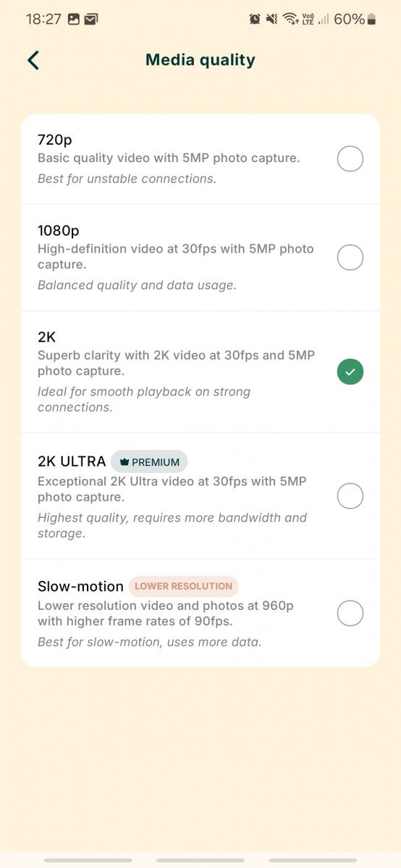Tap the clock showing 18:27
The height and width of the screenshot is (868, 401).
43,20
